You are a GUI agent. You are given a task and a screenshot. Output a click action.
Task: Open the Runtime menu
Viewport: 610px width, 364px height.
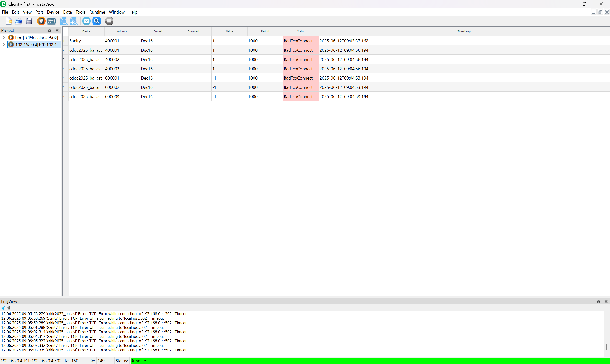tap(97, 12)
